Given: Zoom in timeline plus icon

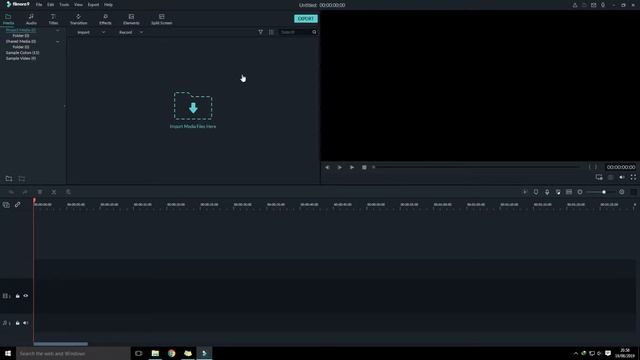Looking at the screenshot, I should click(622, 192).
